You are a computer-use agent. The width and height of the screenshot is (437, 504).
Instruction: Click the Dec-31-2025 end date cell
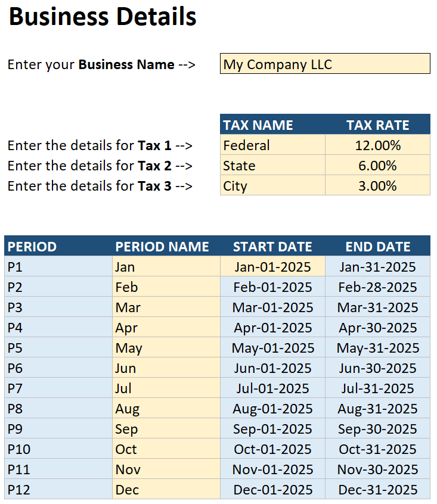pos(377,490)
